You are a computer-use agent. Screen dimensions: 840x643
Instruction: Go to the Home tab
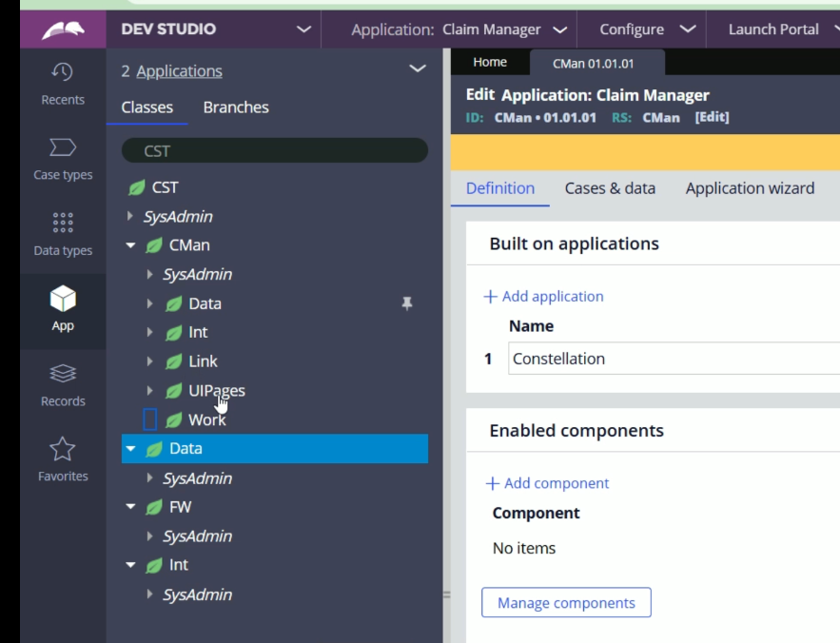(490, 62)
